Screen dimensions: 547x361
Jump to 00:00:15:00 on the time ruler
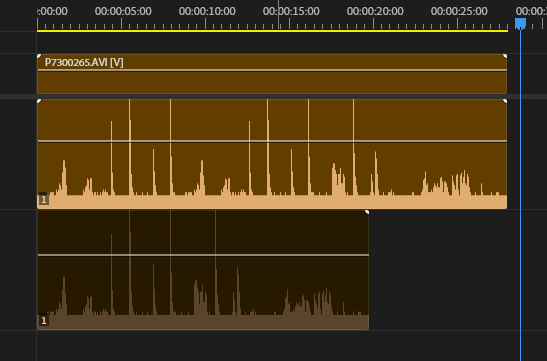[x=290, y=24]
